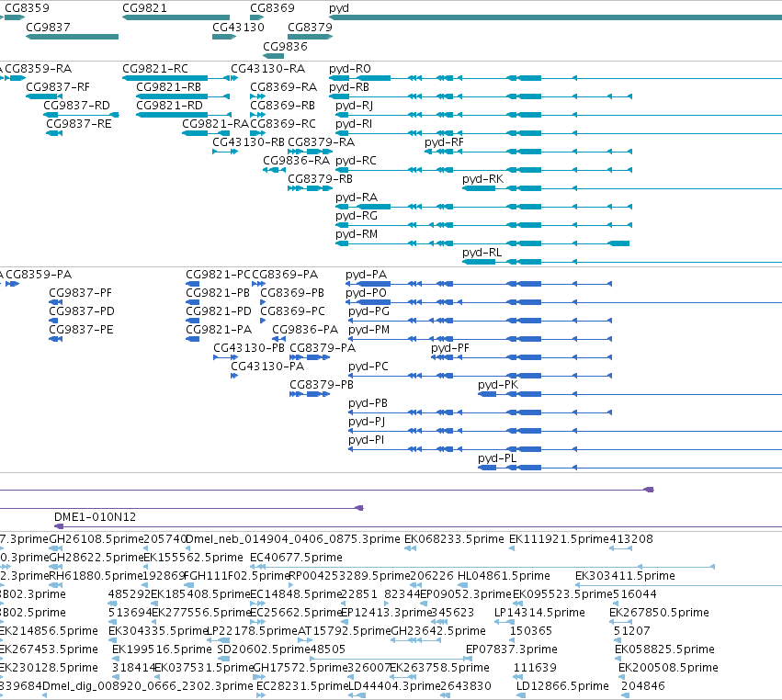
Task: Click protein pyd-PB label
Action: click(368, 403)
